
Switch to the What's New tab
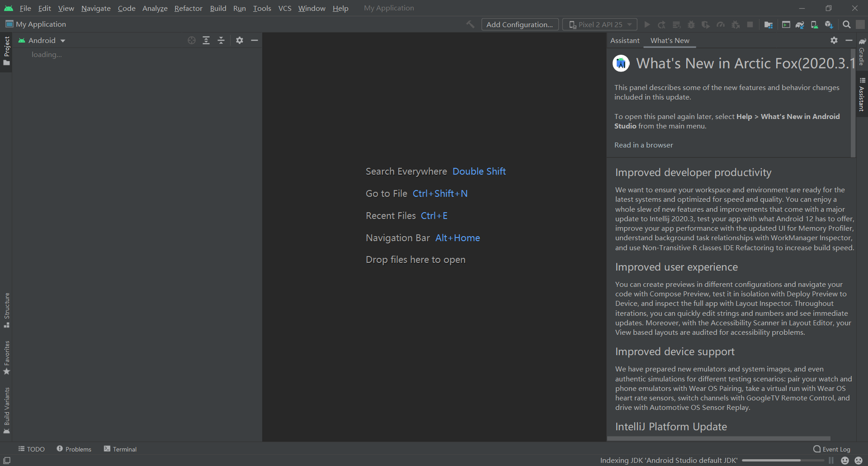[670, 40]
